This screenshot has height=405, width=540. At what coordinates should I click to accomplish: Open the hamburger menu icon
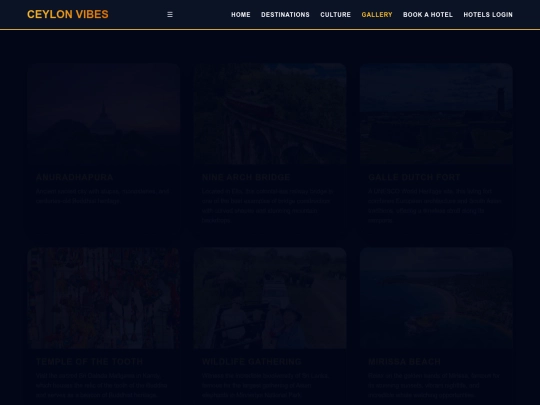click(x=170, y=15)
